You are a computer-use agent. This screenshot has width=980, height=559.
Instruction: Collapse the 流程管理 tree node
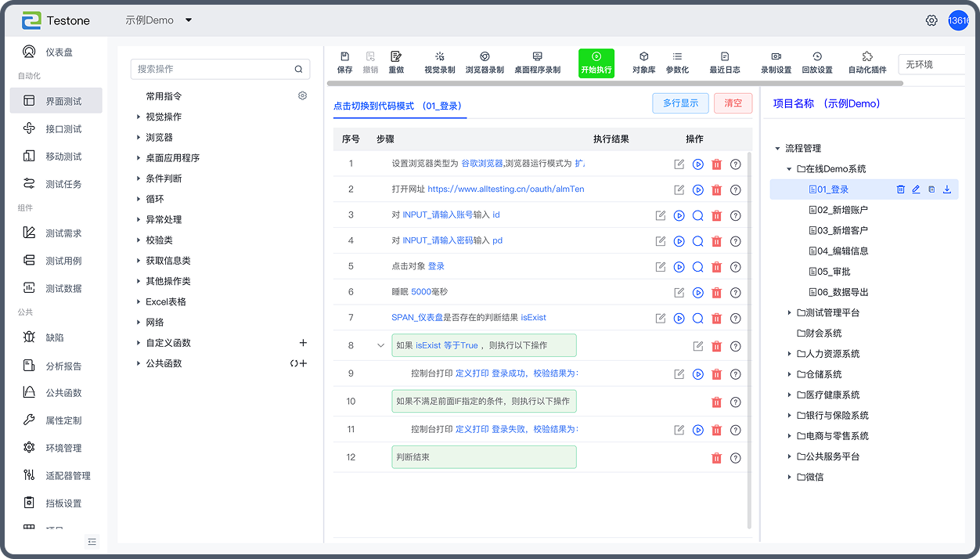click(777, 148)
